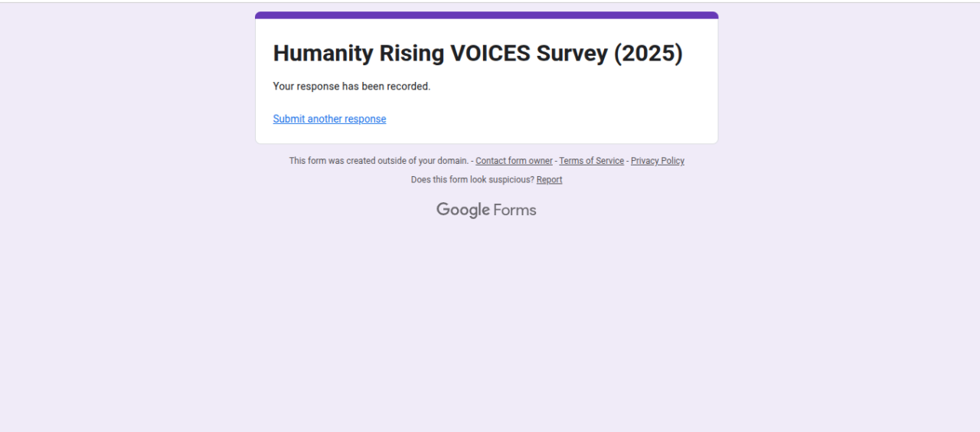Click the Google Forms logo
The height and width of the screenshot is (432, 980).
[486, 210]
